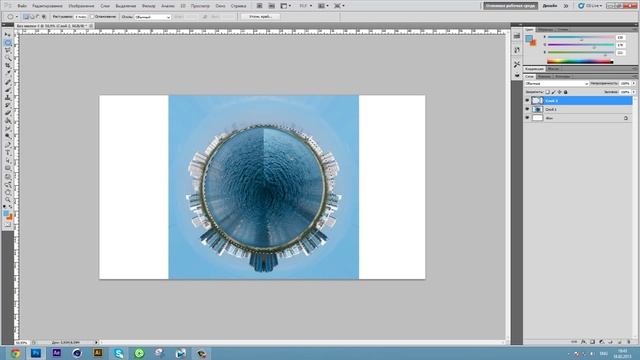Switch to the Маски tab
The width and height of the screenshot is (640, 360).
point(553,69)
